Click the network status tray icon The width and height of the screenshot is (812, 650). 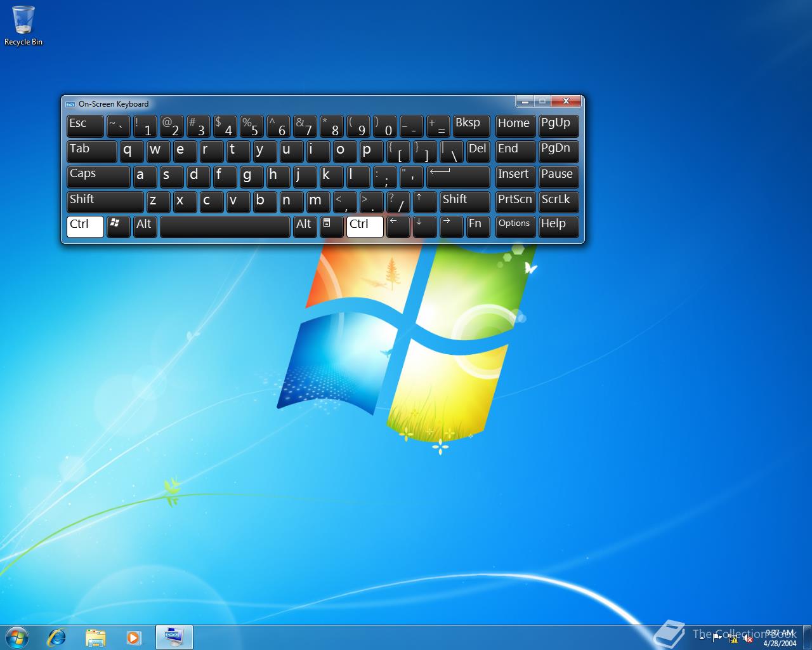coord(733,638)
